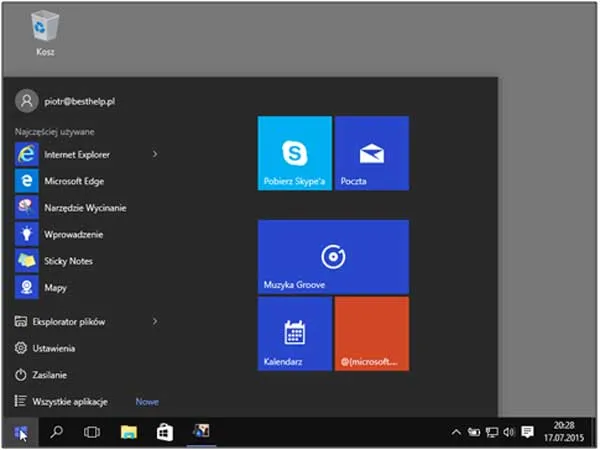Launch the Muzyka Groove tile
The width and height of the screenshot is (600, 450).
tap(333, 256)
